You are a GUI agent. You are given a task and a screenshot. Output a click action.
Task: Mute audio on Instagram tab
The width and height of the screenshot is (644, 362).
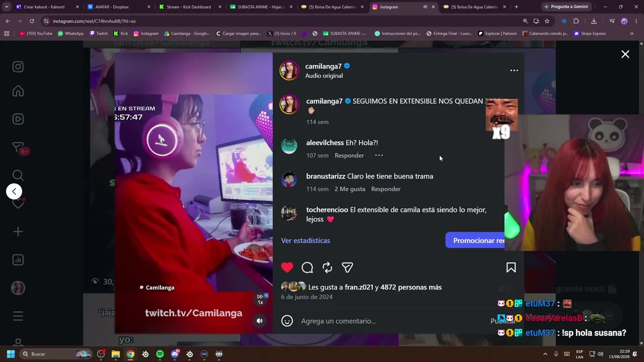(425, 7)
